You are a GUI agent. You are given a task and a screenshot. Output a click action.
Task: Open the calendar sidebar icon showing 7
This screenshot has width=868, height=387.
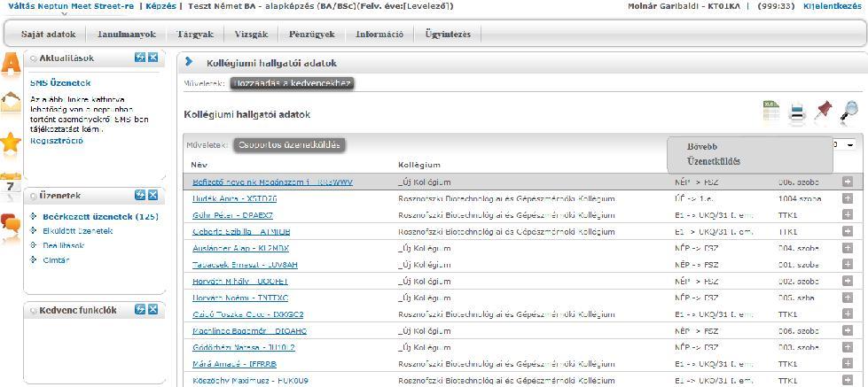(x=11, y=184)
